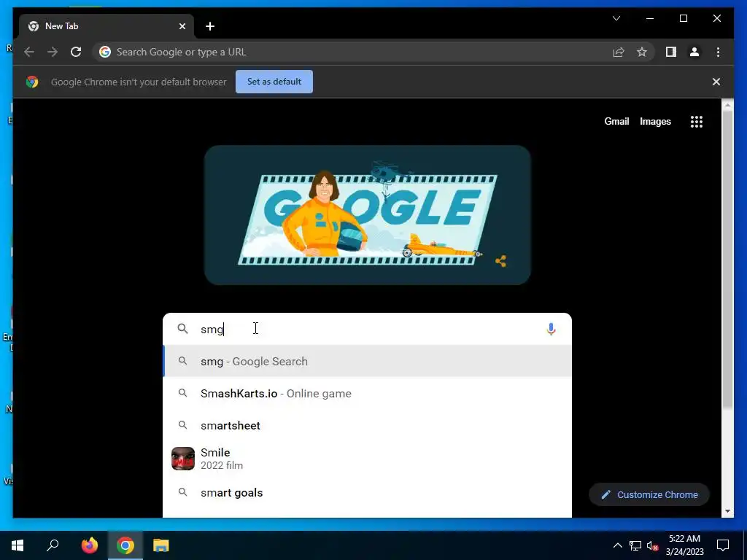The image size is (747, 560).
Task: Open a new tab with plus button
Action: (210, 26)
